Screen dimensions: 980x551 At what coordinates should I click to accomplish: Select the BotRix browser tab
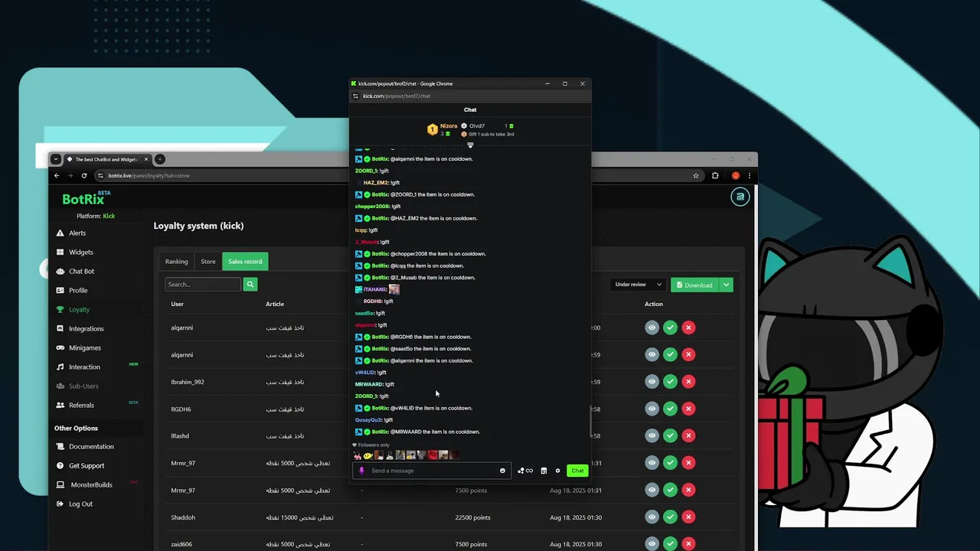(107, 159)
